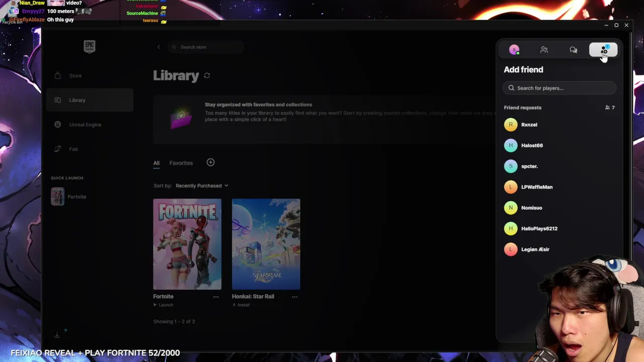
Task: Select the Favorites tab
Action: click(181, 163)
